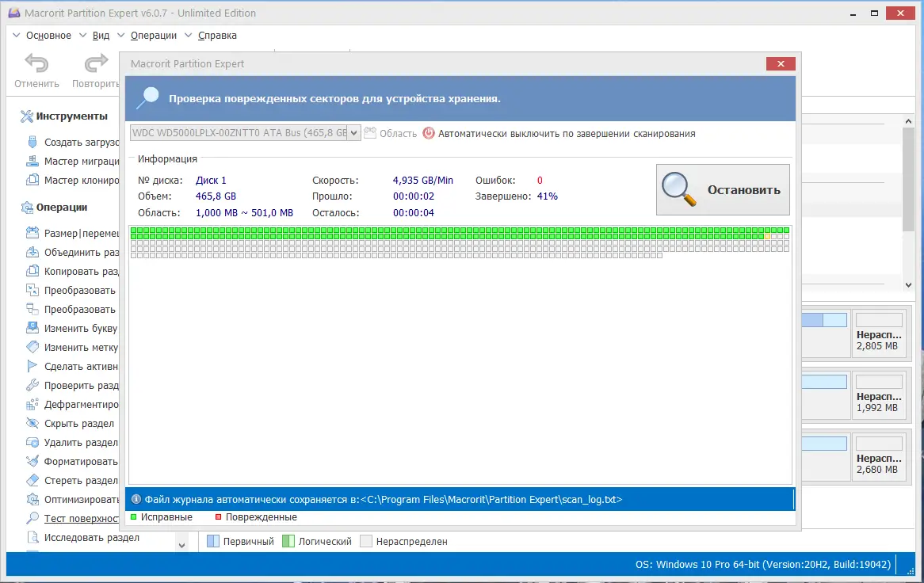Click the Undo arrow icon (Отменить)
The height and width of the screenshot is (583, 924).
(36, 63)
